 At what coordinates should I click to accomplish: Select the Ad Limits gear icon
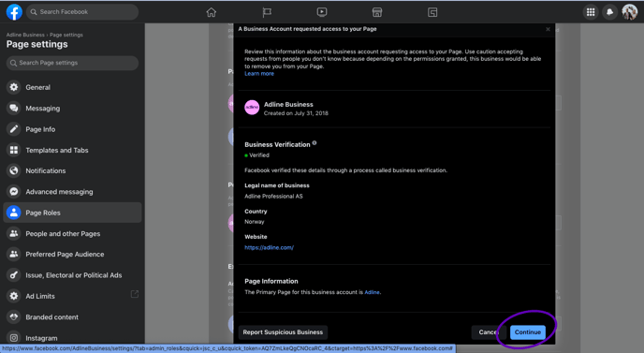tap(14, 296)
